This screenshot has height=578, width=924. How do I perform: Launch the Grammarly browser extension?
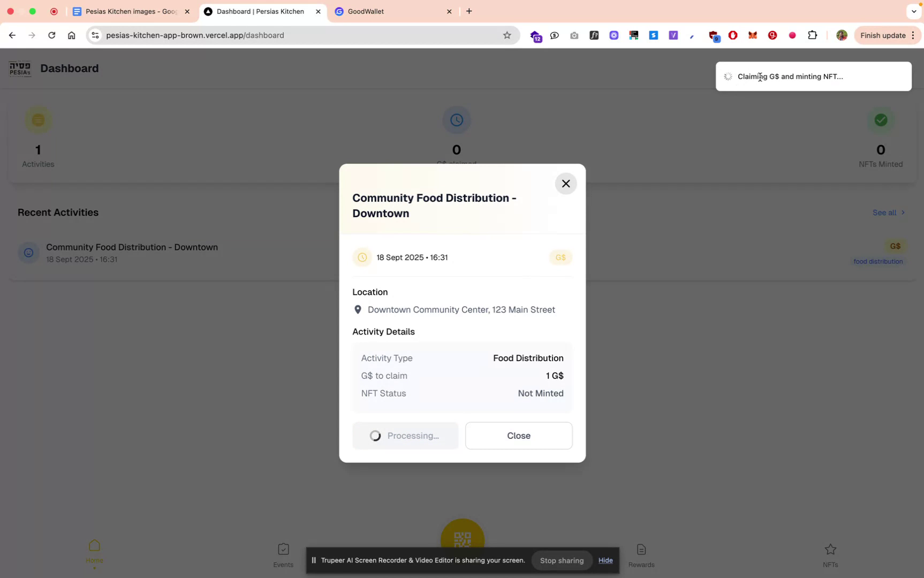(772, 35)
